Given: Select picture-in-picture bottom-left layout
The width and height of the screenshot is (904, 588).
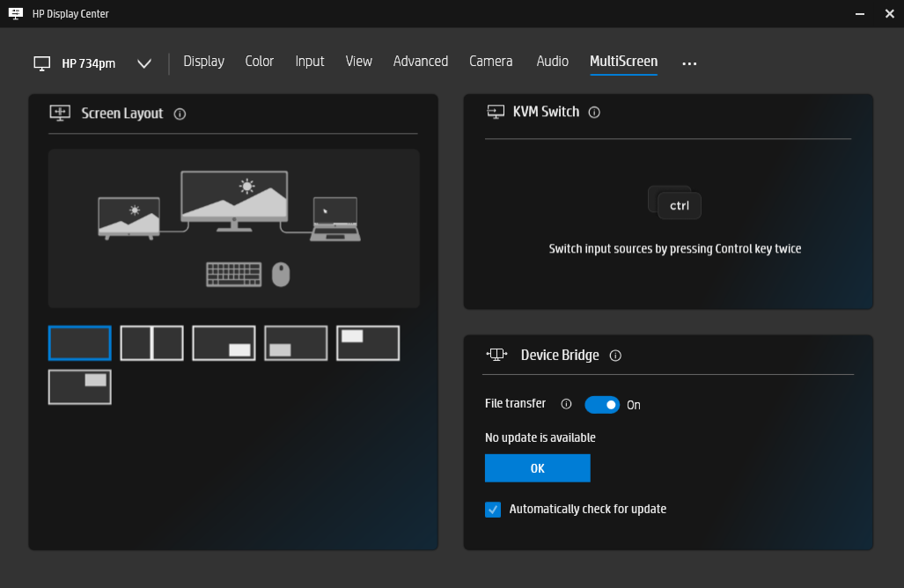Looking at the screenshot, I should pos(296,343).
